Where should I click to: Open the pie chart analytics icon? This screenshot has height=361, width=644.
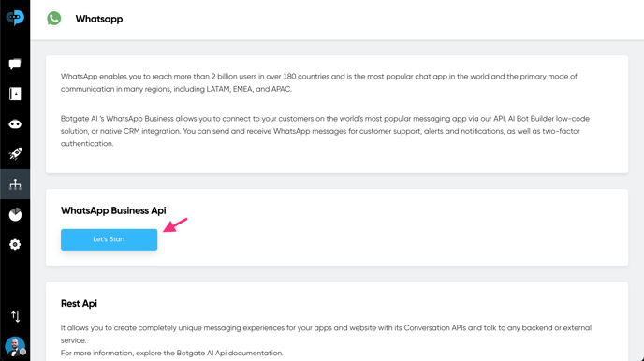15,214
